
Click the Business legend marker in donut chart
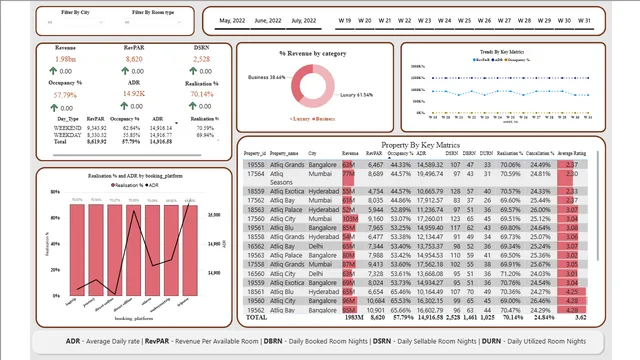313,119
